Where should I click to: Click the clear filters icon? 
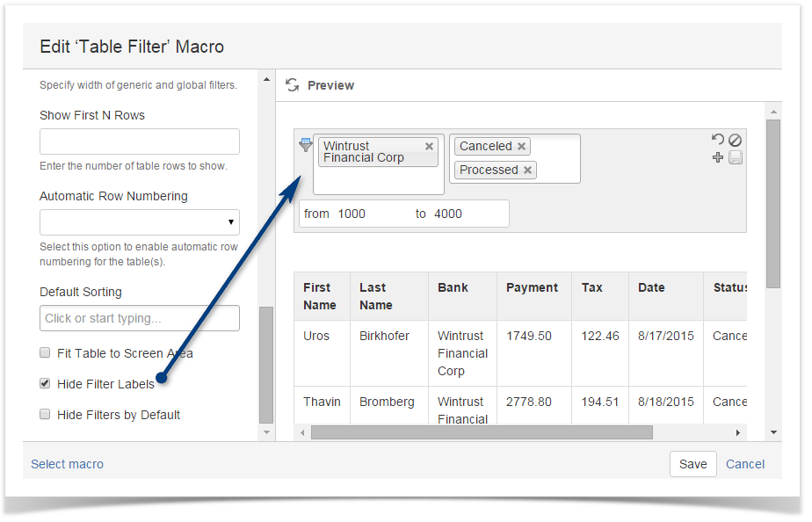(736, 139)
